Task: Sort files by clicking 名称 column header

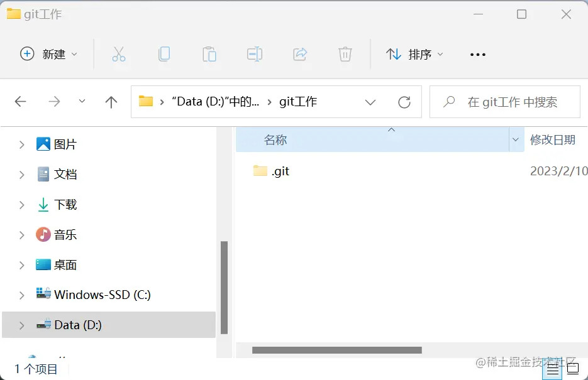Action: pyautogui.click(x=275, y=139)
